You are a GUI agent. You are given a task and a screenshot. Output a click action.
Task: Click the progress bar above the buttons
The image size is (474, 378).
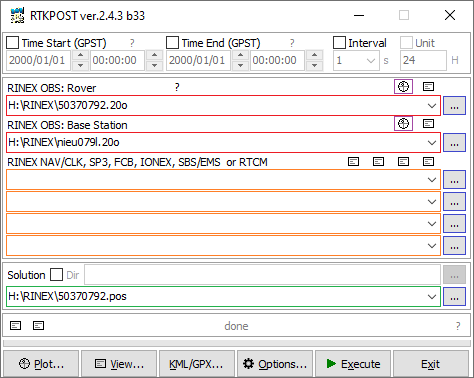(x=237, y=344)
